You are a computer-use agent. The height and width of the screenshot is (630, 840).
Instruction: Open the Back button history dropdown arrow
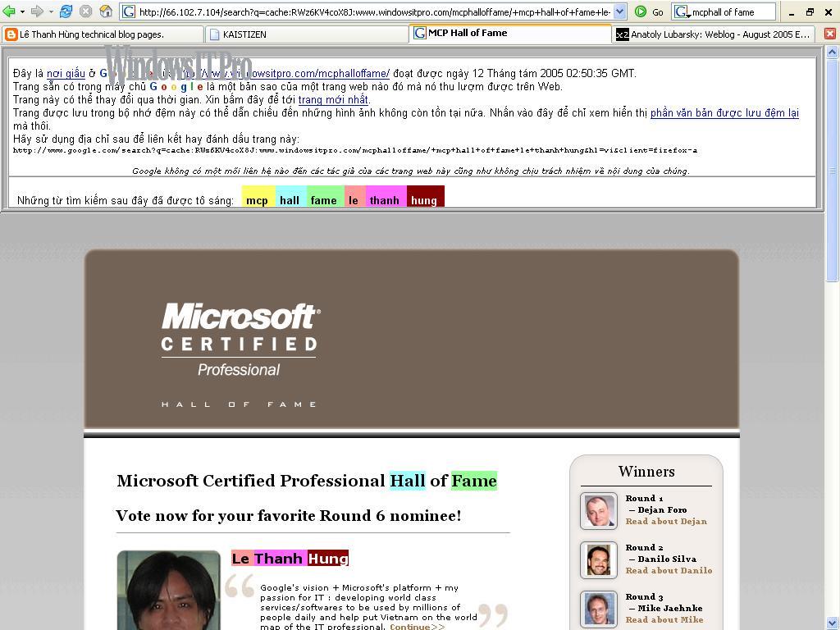coord(22,11)
